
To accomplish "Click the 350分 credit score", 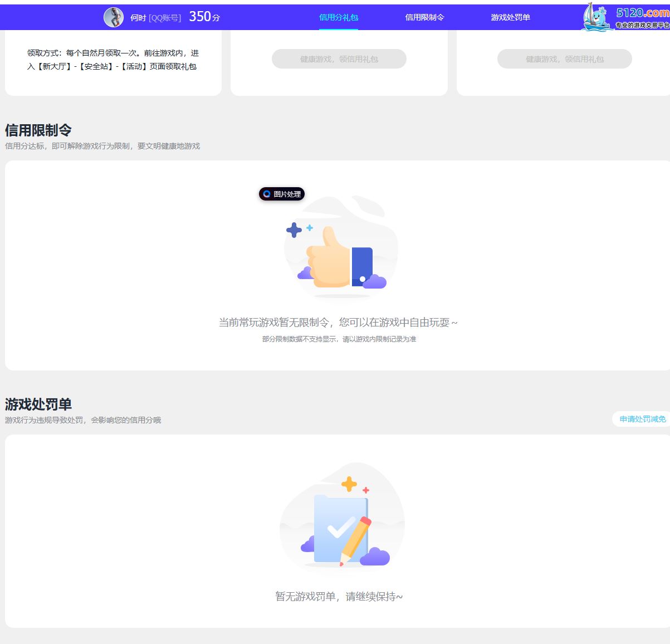I will (204, 17).
